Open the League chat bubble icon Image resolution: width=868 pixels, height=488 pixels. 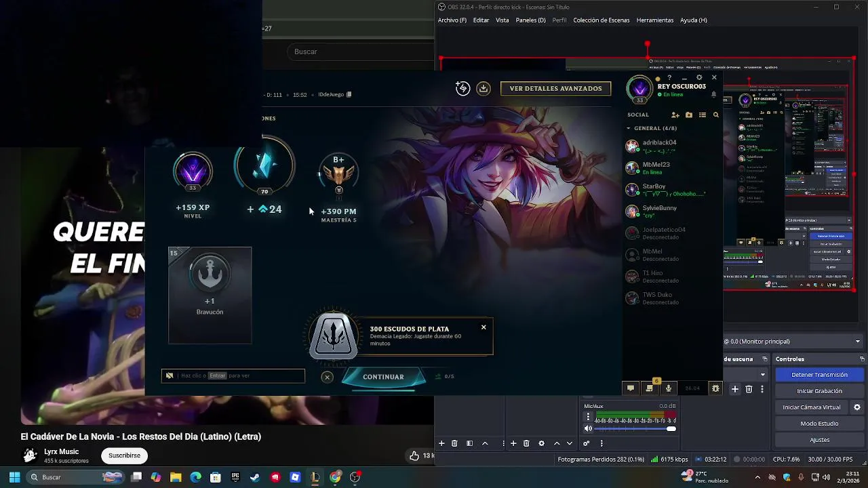coord(631,388)
